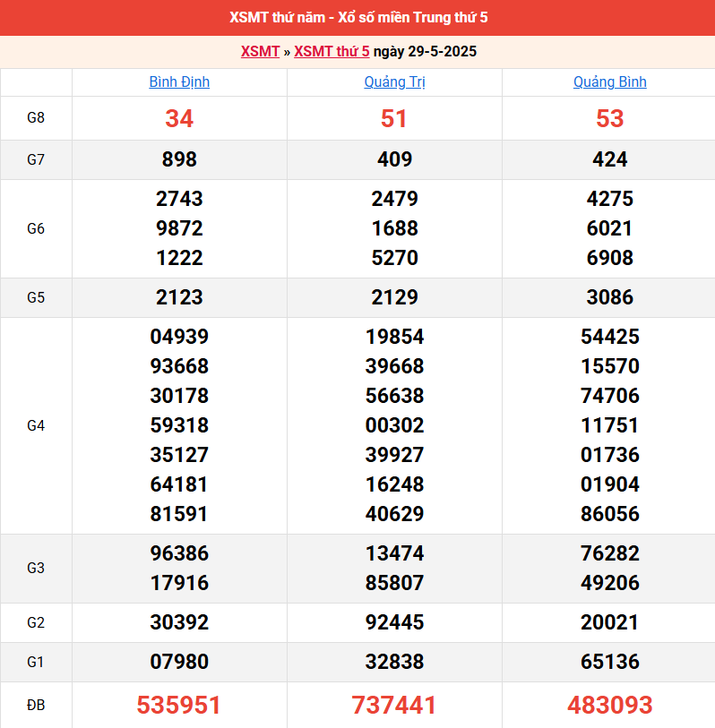This screenshot has height=728, width=715.
Task: Click G4 number 86056
Action: pyautogui.click(x=609, y=514)
